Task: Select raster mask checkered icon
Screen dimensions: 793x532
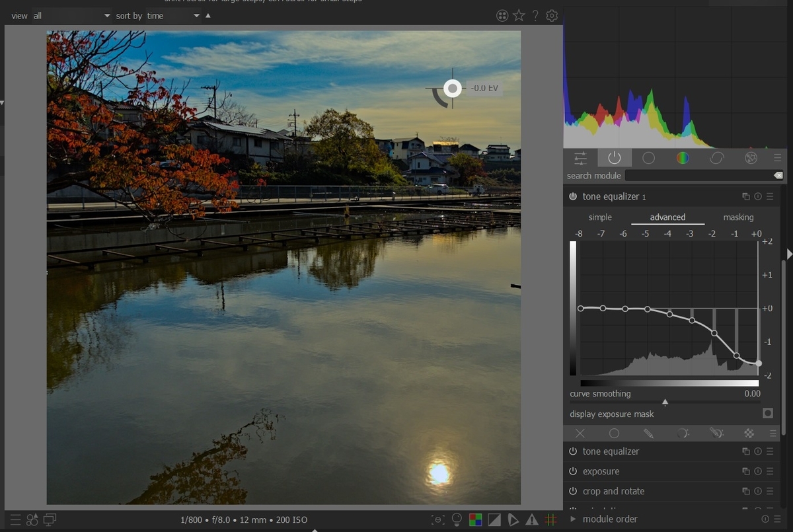Action: pos(749,434)
